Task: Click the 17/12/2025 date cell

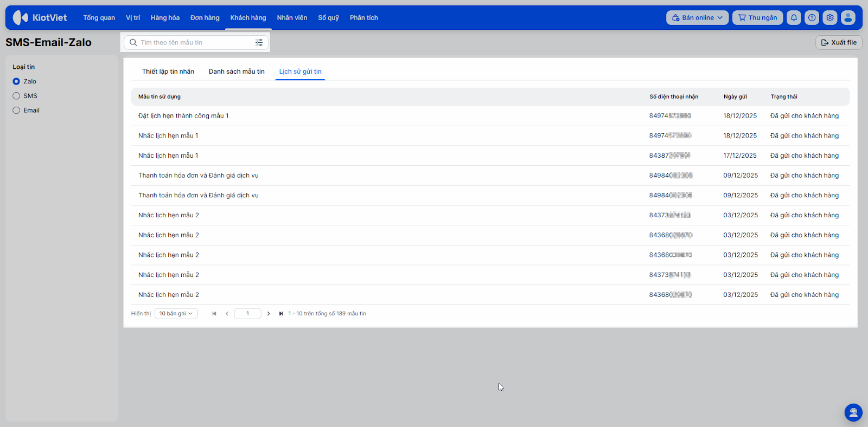Action: [x=740, y=156]
